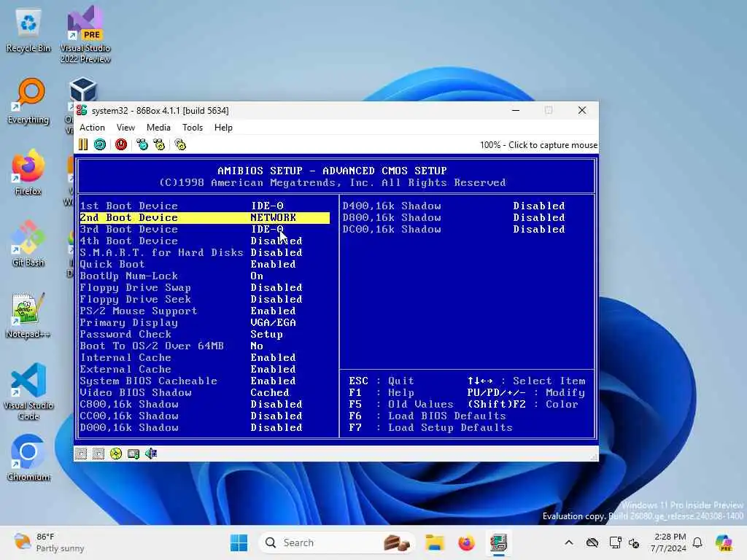747x560 pixels.
Task: Click the second floppy drive status icon
Action: [x=98, y=454]
